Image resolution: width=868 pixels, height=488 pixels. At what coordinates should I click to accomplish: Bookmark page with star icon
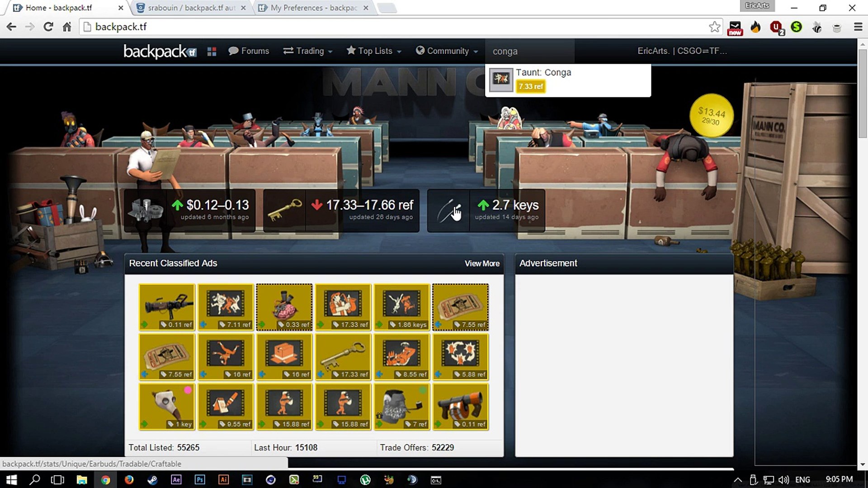point(714,27)
